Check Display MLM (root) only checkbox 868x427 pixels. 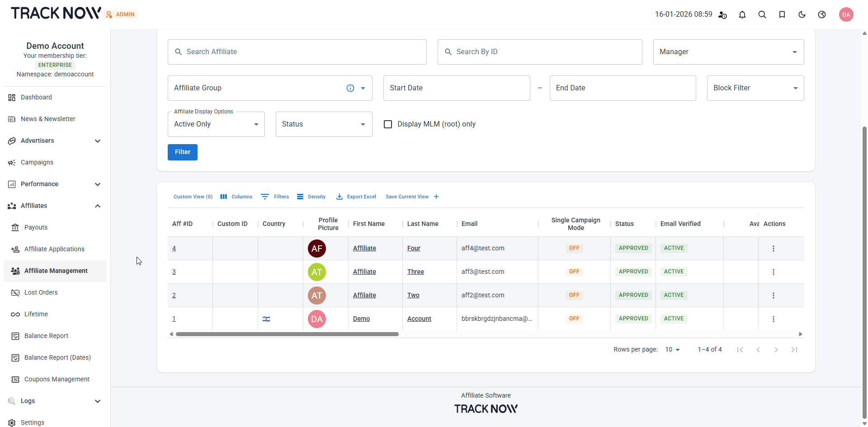tap(388, 124)
